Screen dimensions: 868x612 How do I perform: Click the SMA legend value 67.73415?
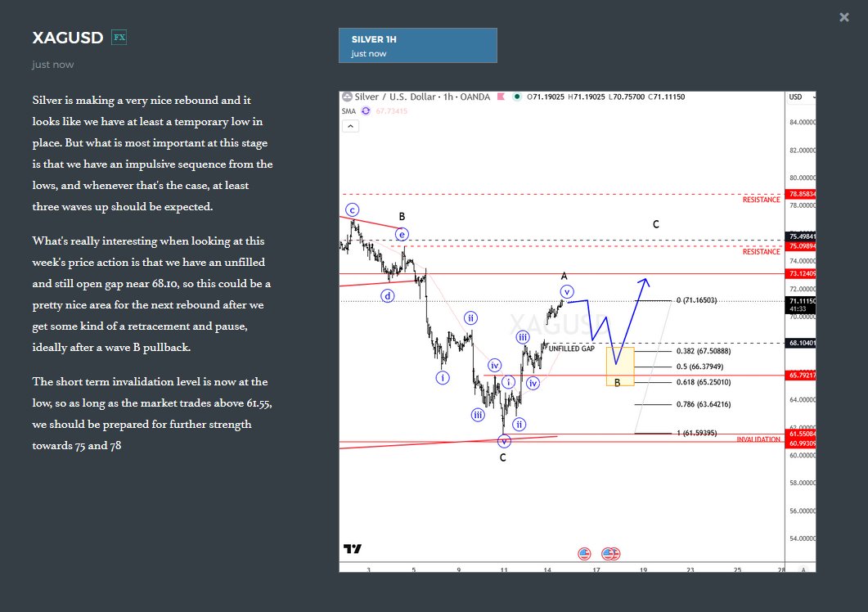(x=391, y=110)
